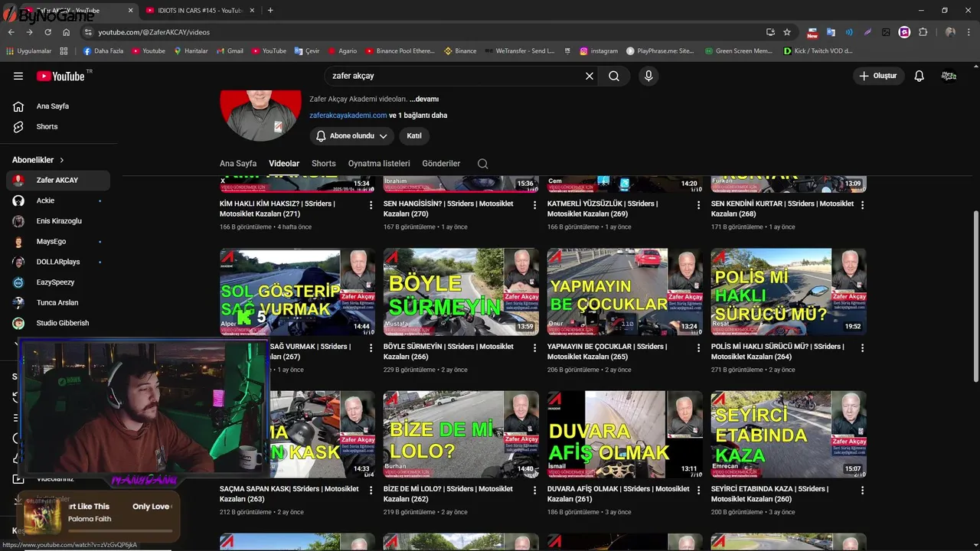980x551 pixels.
Task: Reload the page with browser refresh
Action: 47,32
